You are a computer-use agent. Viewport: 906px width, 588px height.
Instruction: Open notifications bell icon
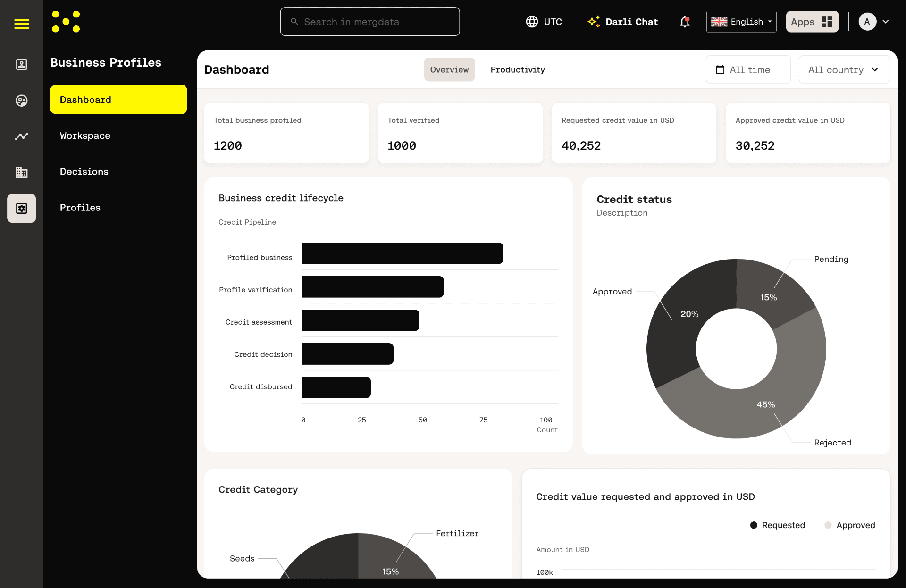point(685,22)
